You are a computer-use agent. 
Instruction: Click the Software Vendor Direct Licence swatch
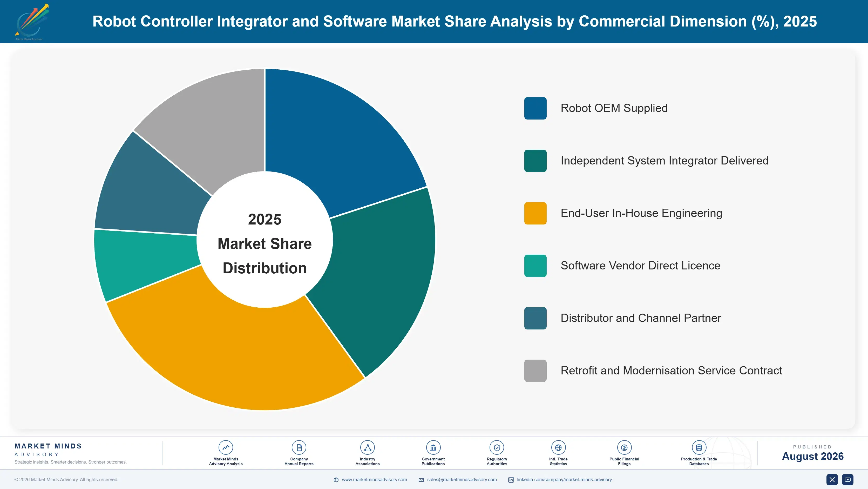click(x=535, y=266)
